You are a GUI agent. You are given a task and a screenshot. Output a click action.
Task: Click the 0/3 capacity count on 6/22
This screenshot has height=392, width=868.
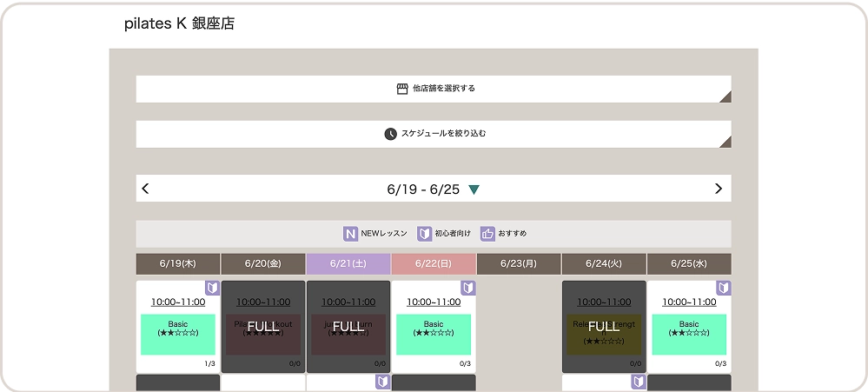[x=466, y=364]
